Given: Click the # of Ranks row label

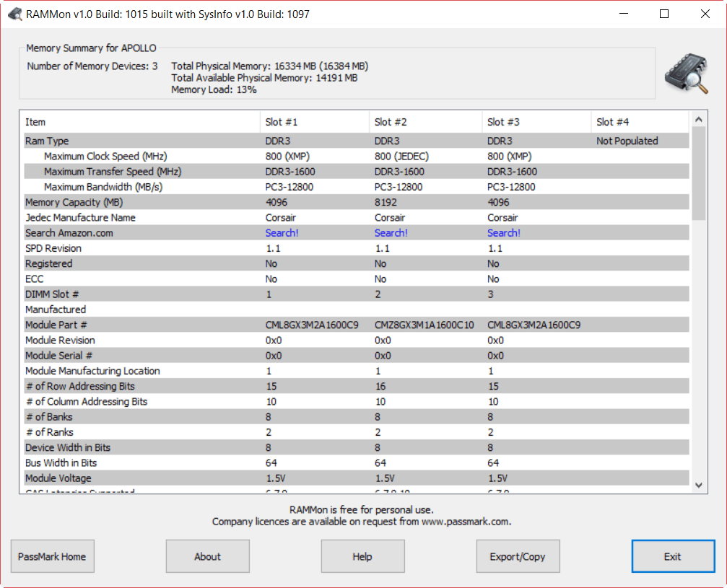Looking at the screenshot, I should pos(50,431).
